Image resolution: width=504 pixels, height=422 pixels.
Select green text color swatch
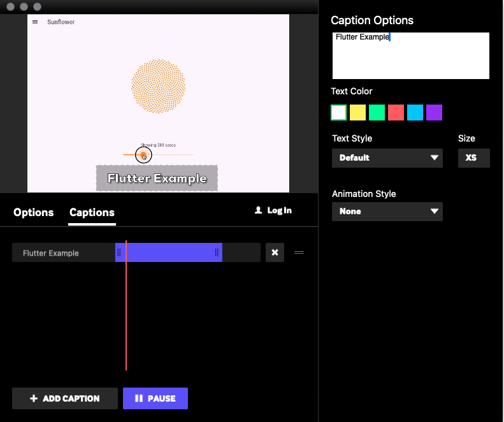(377, 113)
